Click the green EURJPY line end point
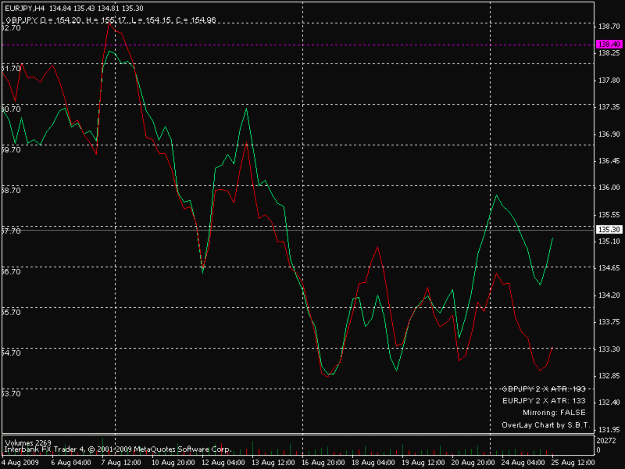 pos(552,238)
